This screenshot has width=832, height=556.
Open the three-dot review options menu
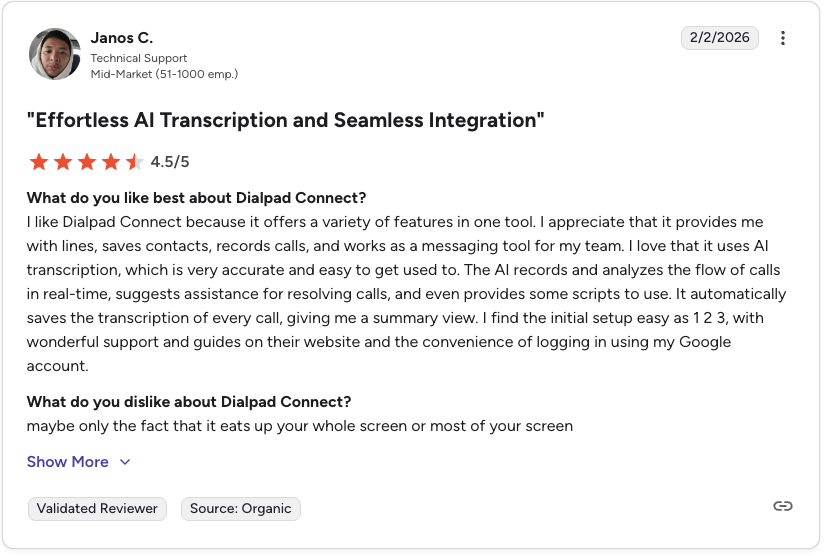[x=783, y=38]
